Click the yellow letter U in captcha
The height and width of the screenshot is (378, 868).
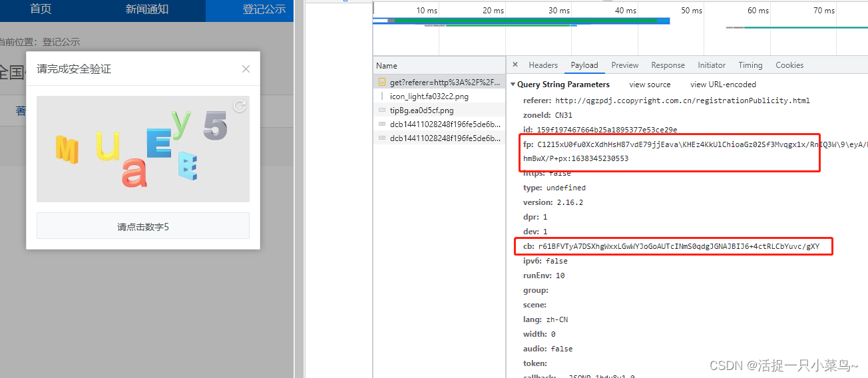tap(108, 146)
